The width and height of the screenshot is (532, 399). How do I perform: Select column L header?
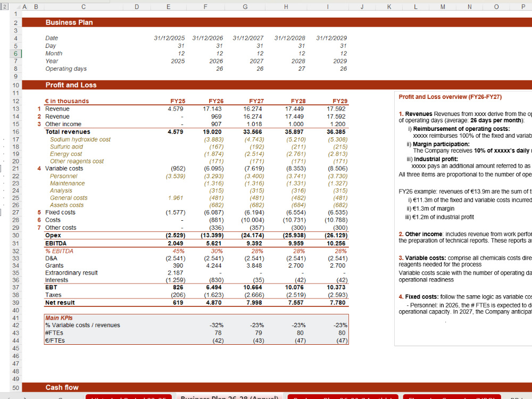415,7
